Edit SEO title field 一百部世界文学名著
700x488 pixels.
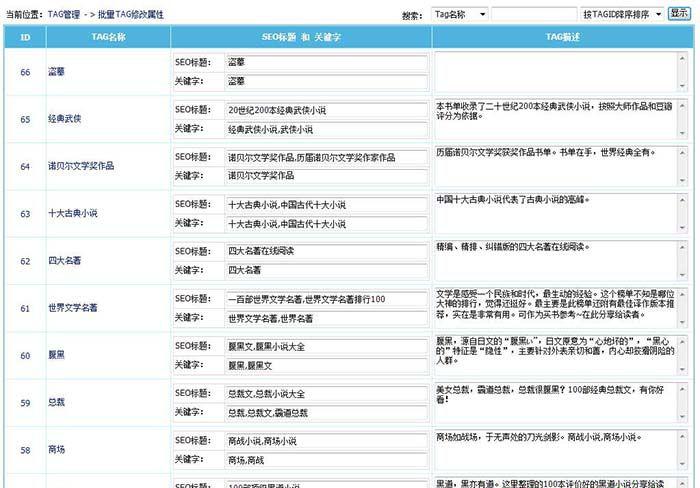coord(327,299)
